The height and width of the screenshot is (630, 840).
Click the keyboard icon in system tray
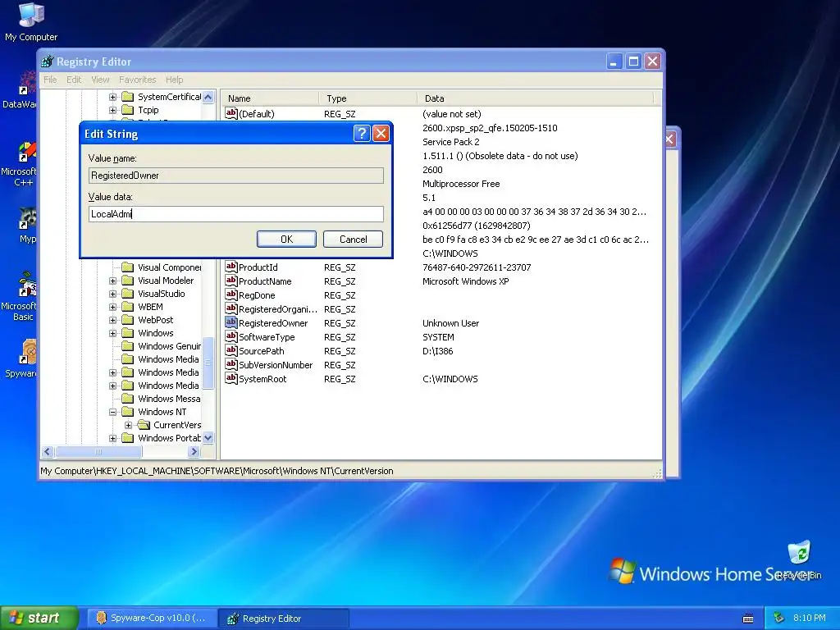(748, 619)
